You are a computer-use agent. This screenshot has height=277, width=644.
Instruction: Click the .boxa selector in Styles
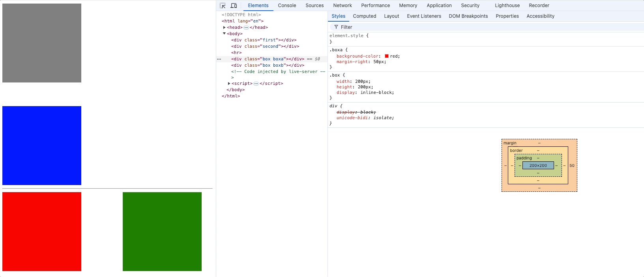pyautogui.click(x=336, y=50)
